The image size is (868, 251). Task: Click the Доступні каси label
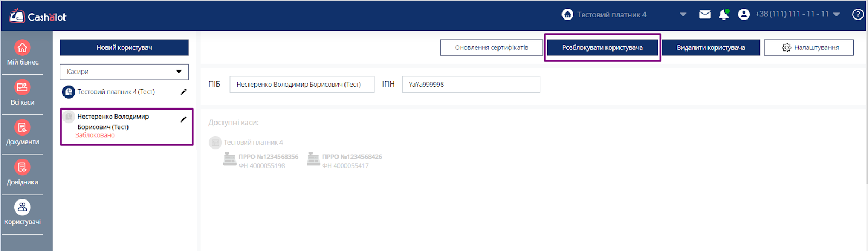233,123
